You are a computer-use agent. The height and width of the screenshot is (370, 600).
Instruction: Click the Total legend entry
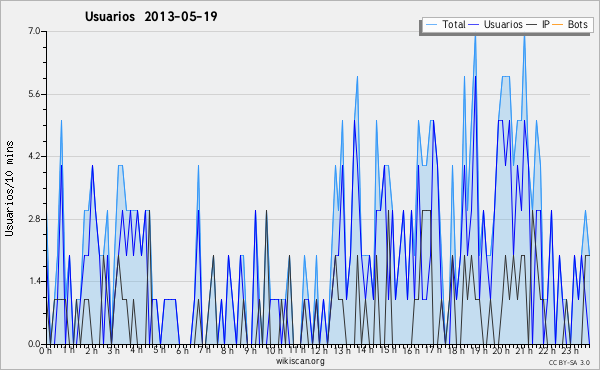pos(445,24)
